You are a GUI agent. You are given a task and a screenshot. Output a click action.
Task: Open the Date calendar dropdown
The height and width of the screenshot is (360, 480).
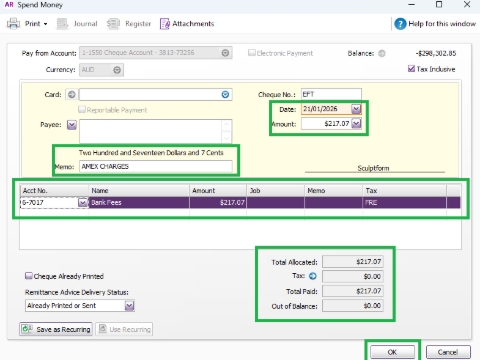click(x=356, y=109)
